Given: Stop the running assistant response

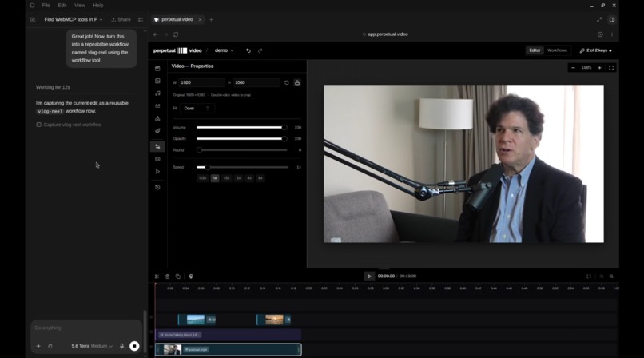Looking at the screenshot, I should (x=134, y=346).
